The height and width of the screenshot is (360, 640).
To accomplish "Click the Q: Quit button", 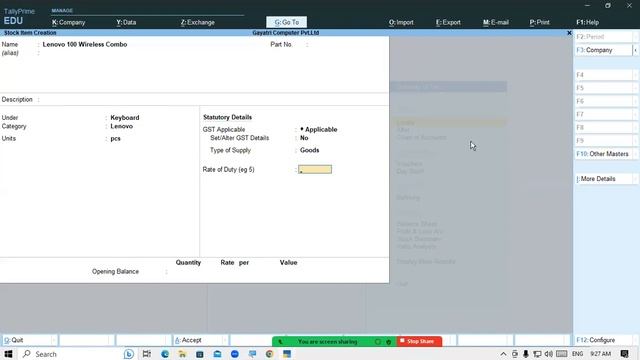I will [29, 340].
